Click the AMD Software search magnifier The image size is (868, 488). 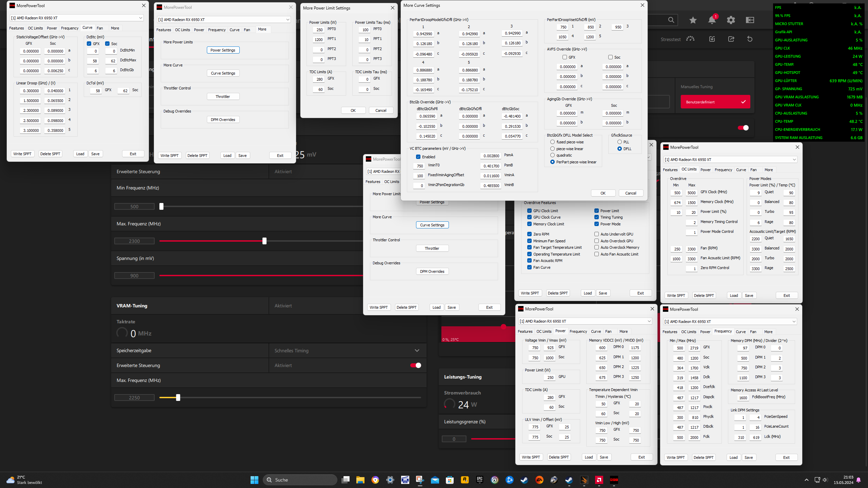(671, 20)
